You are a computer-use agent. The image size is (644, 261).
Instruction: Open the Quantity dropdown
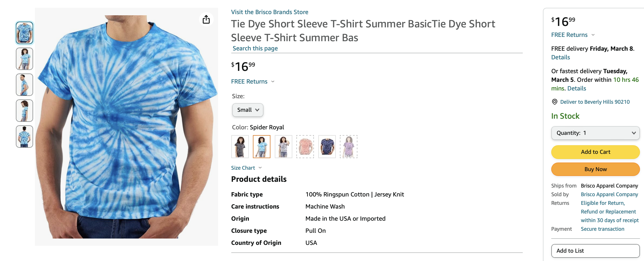595,133
